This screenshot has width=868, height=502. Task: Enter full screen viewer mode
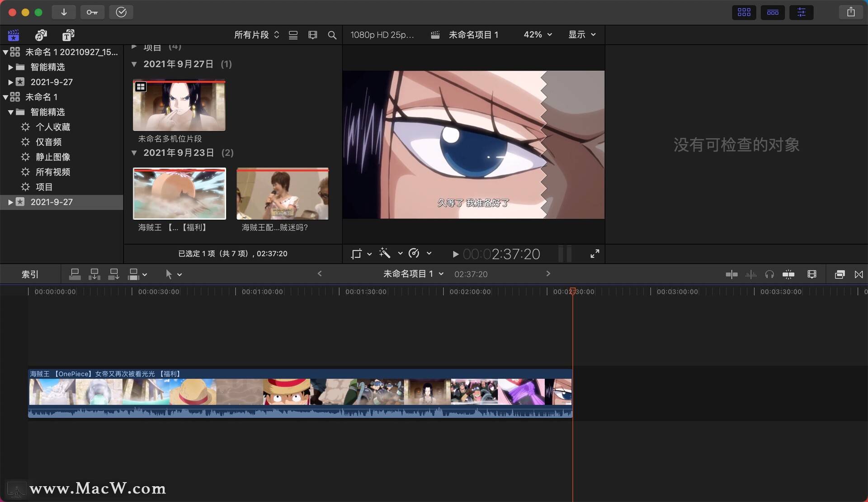594,254
